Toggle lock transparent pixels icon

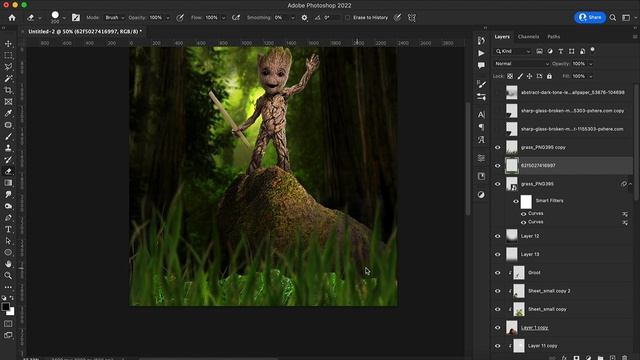(x=510, y=76)
